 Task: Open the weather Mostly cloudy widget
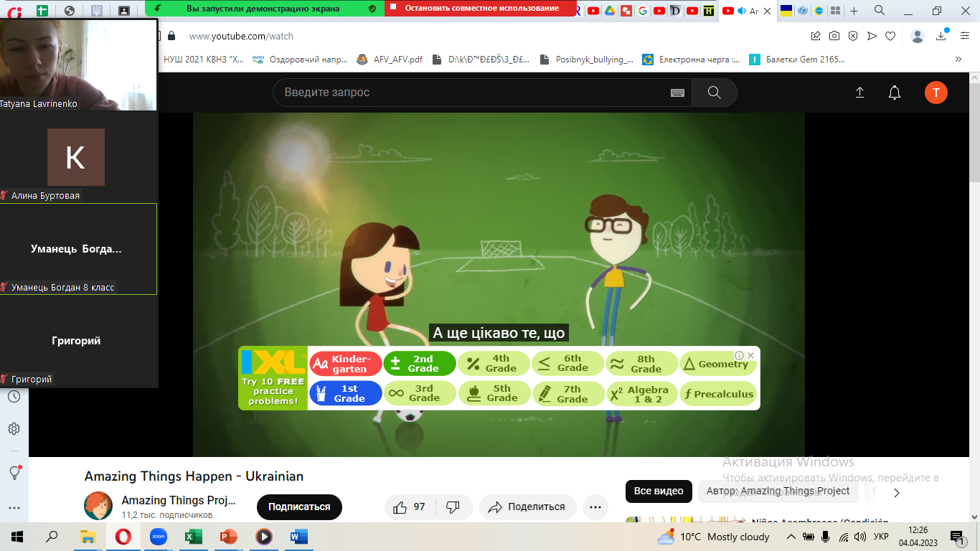coord(713,537)
